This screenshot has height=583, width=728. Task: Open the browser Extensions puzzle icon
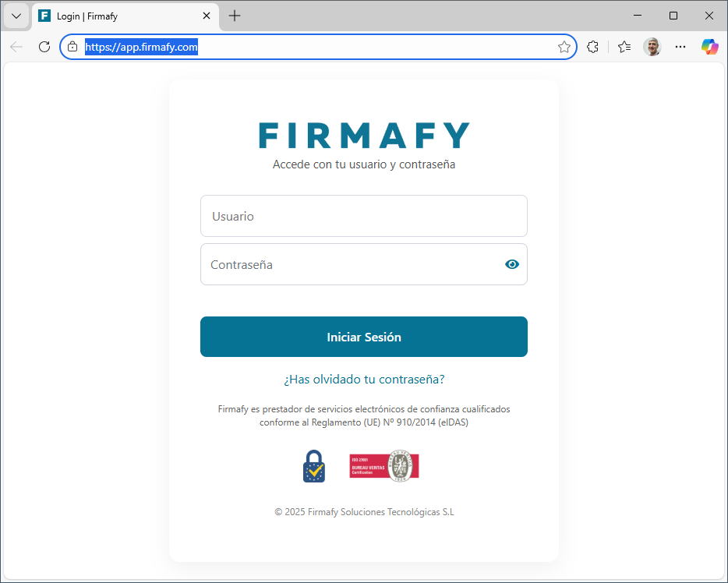pos(592,47)
